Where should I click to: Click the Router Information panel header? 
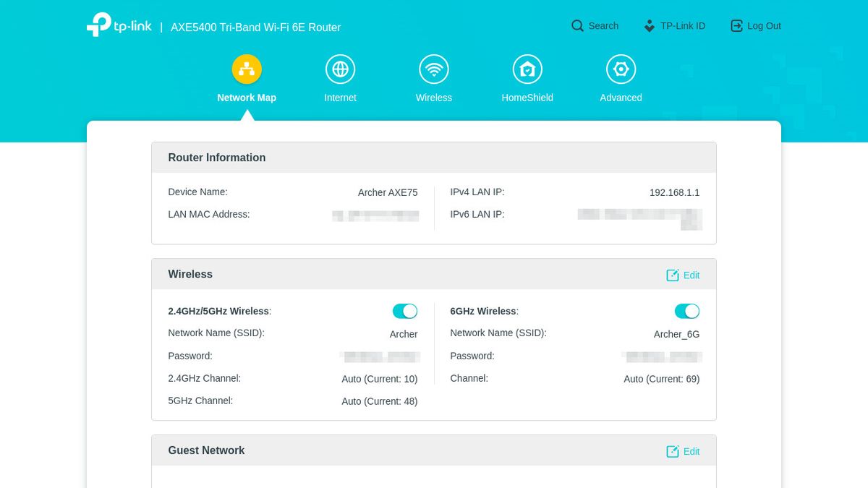[217, 157]
